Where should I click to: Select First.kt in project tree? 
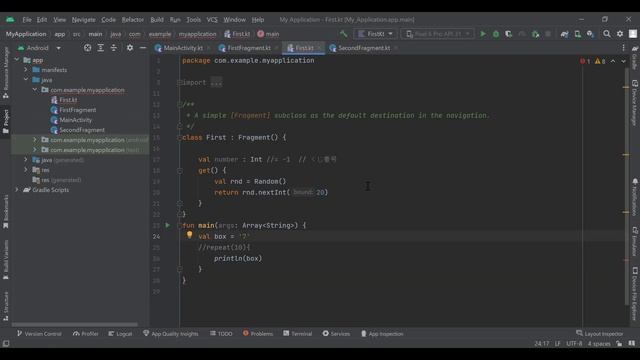pos(68,100)
